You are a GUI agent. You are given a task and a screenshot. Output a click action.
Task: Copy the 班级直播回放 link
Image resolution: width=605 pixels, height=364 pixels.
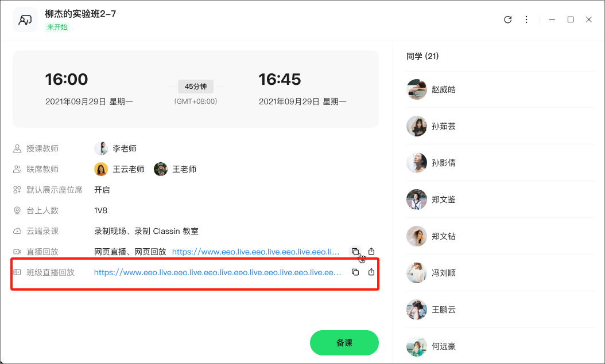pyautogui.click(x=355, y=272)
